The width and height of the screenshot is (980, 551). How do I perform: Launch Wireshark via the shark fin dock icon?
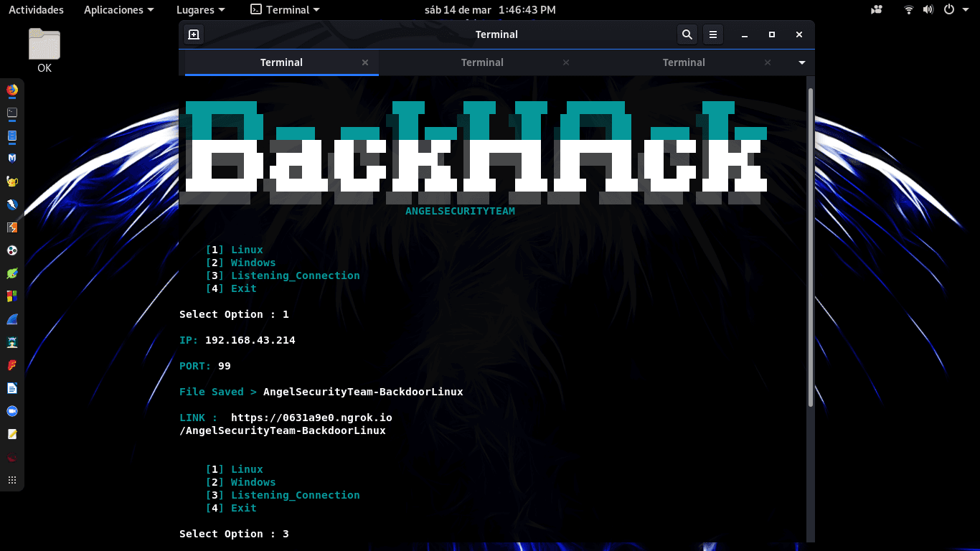tap(11, 319)
